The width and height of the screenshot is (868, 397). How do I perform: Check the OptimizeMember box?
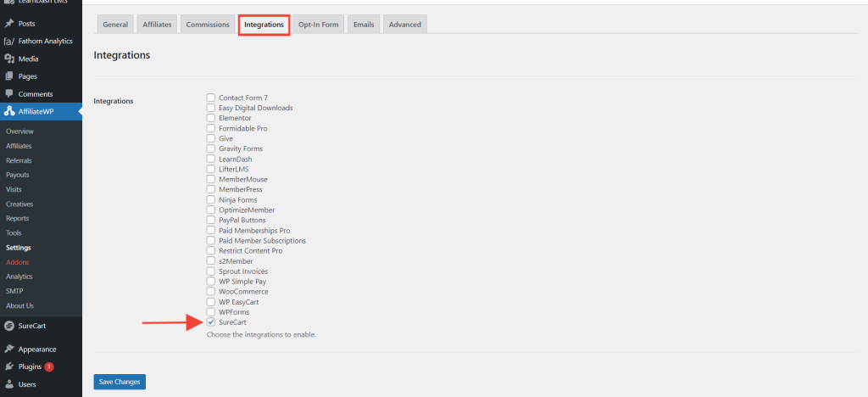point(211,210)
